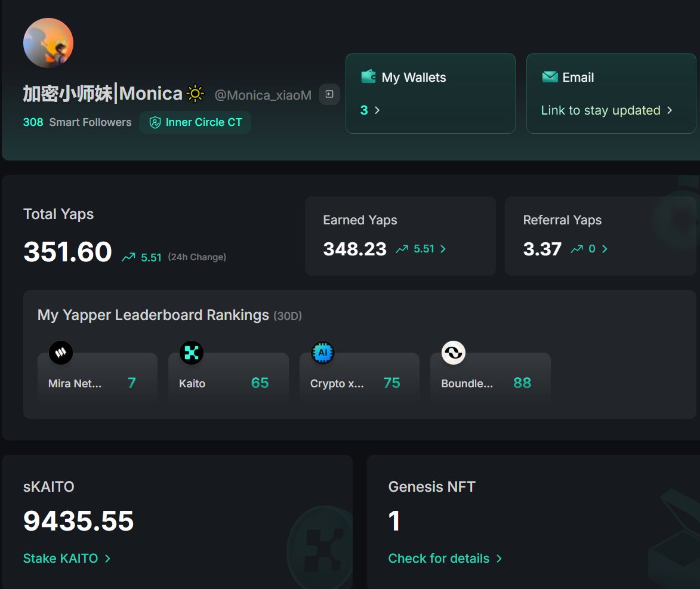Click the Earned Yaps value 348.23
The height and width of the screenshot is (589, 700).
tap(354, 249)
